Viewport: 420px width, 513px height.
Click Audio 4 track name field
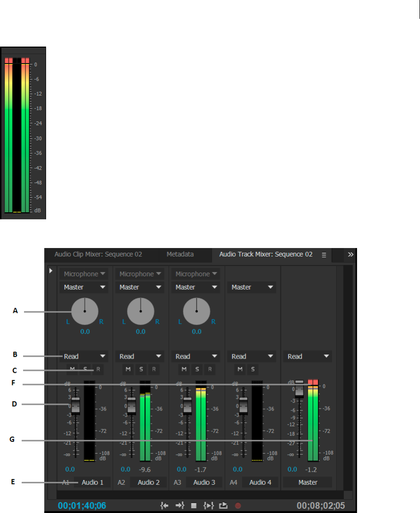[x=260, y=482]
